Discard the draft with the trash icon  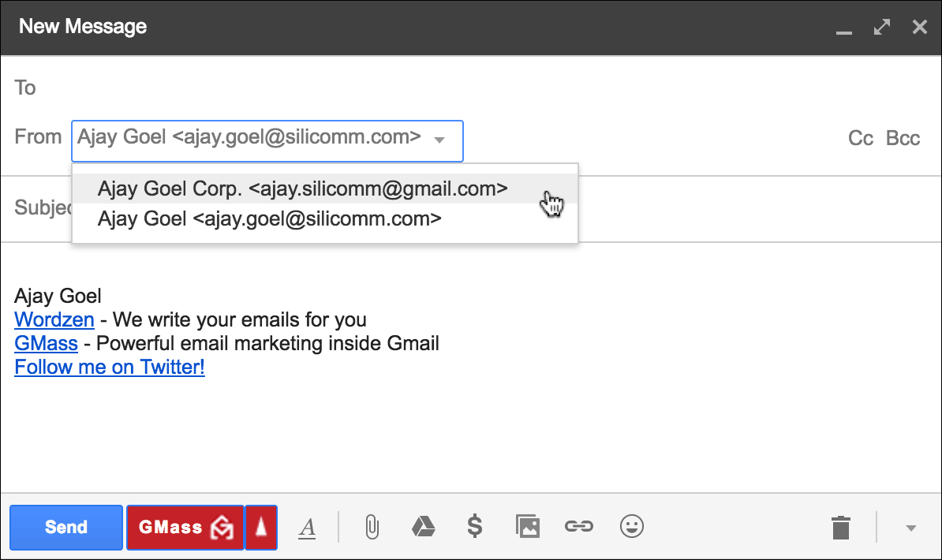coord(840,527)
